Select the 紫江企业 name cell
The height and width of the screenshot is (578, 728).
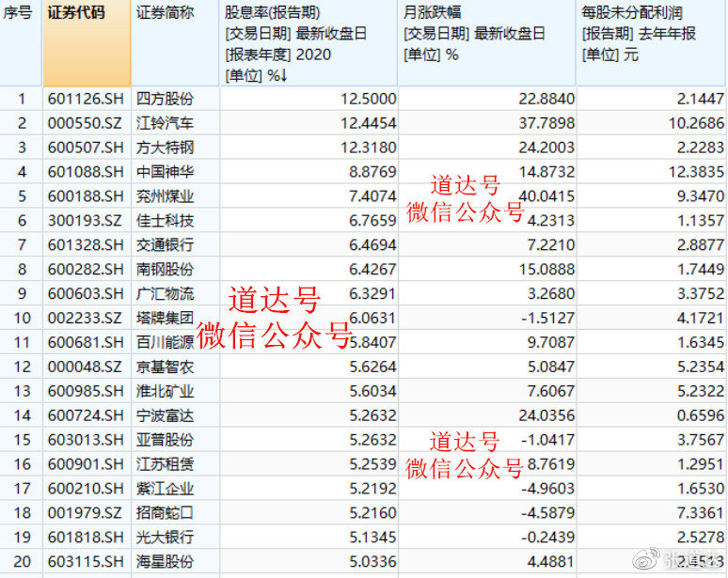click(x=165, y=489)
